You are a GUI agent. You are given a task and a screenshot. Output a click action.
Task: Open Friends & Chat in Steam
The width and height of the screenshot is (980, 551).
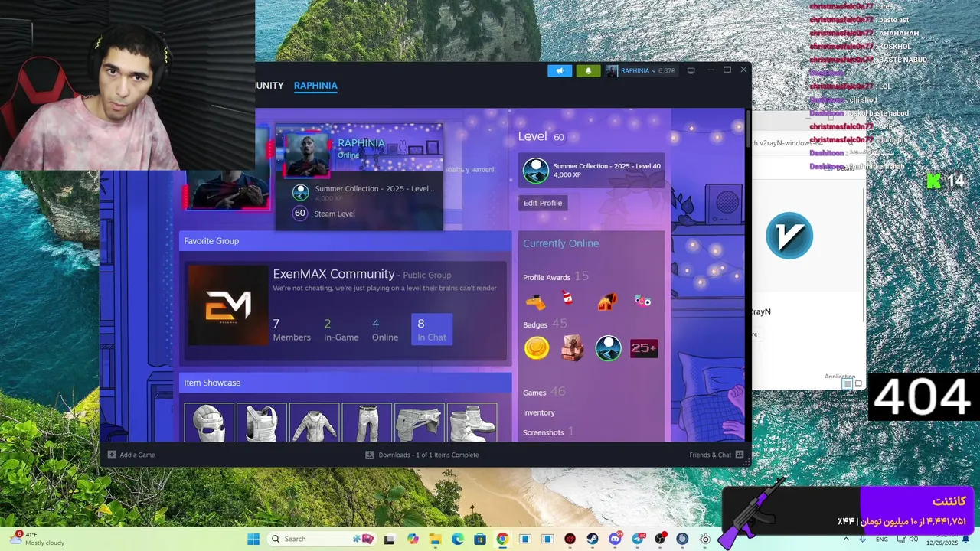(x=716, y=455)
